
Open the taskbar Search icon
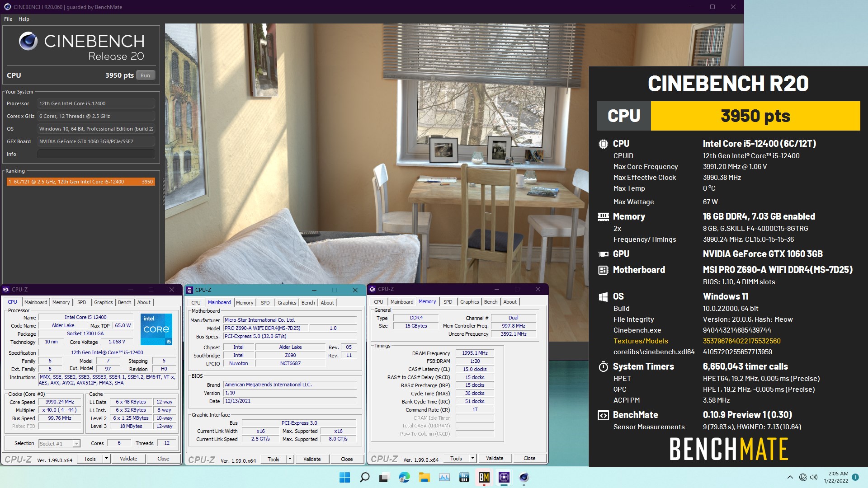364,477
